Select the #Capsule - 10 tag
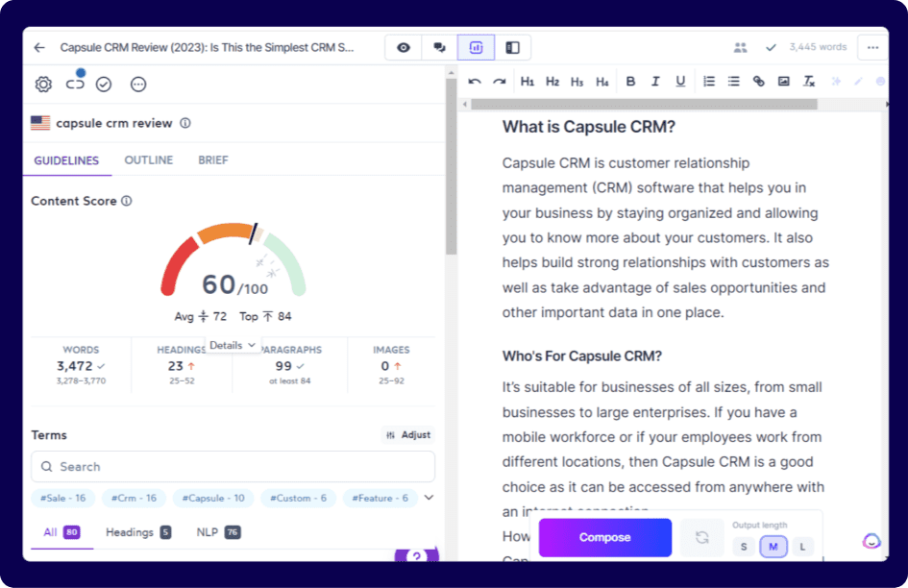 (x=213, y=498)
